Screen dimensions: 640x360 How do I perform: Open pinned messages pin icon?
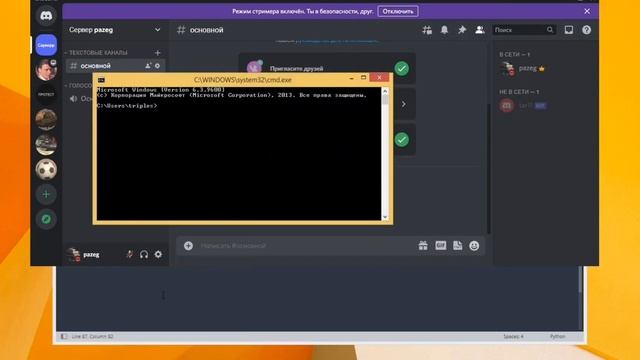(x=462, y=30)
